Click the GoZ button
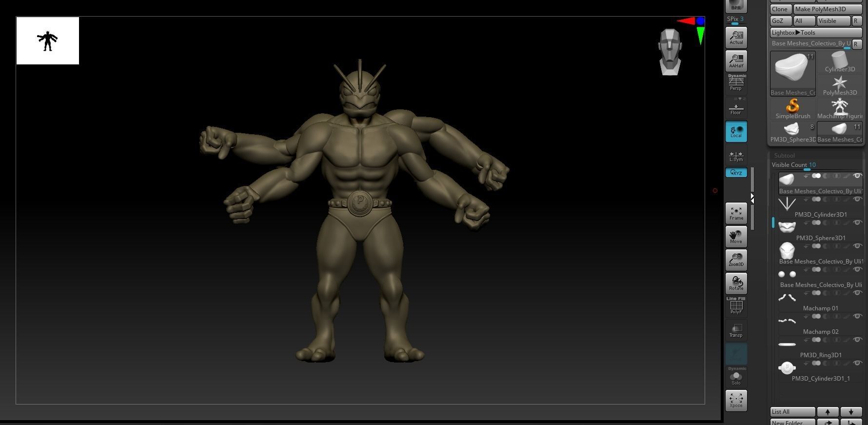This screenshot has height=425, width=868. (780, 21)
